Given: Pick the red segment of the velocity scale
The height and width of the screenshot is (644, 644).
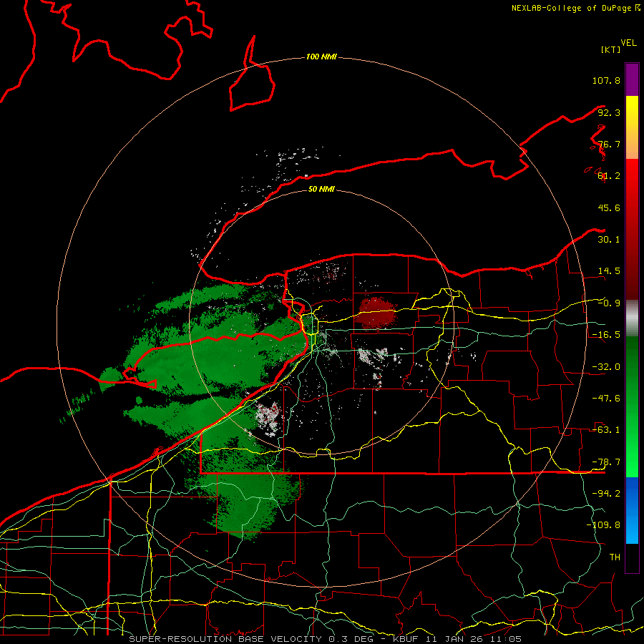Looking at the screenshot, I should point(632,229).
